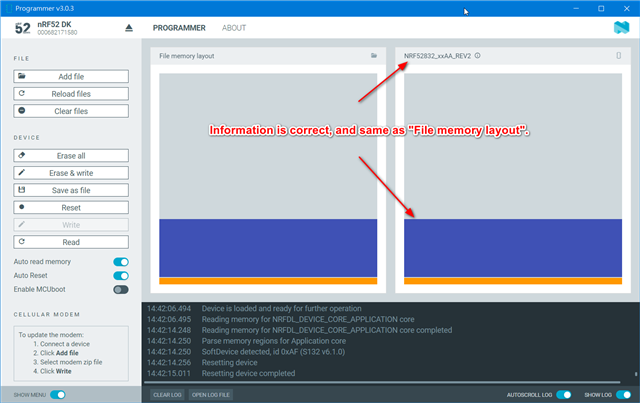This screenshot has height=403, width=640.
Task: Minimize the Programmer window
Action: [x=576, y=8]
